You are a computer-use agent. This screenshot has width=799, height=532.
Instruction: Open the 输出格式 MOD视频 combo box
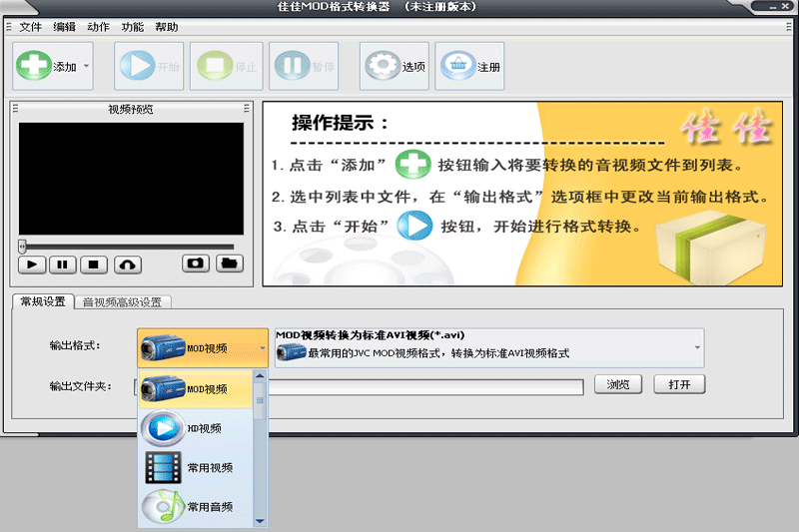203,348
